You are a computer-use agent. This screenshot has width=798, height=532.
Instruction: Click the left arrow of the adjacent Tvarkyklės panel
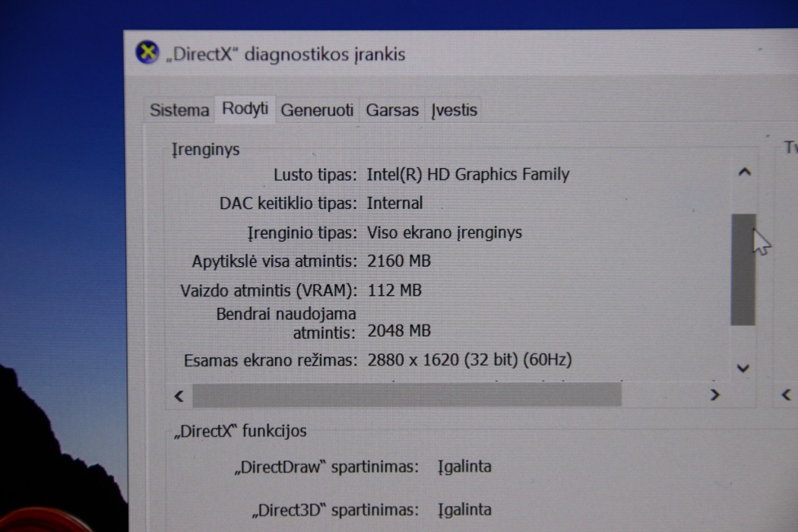pos(787,394)
